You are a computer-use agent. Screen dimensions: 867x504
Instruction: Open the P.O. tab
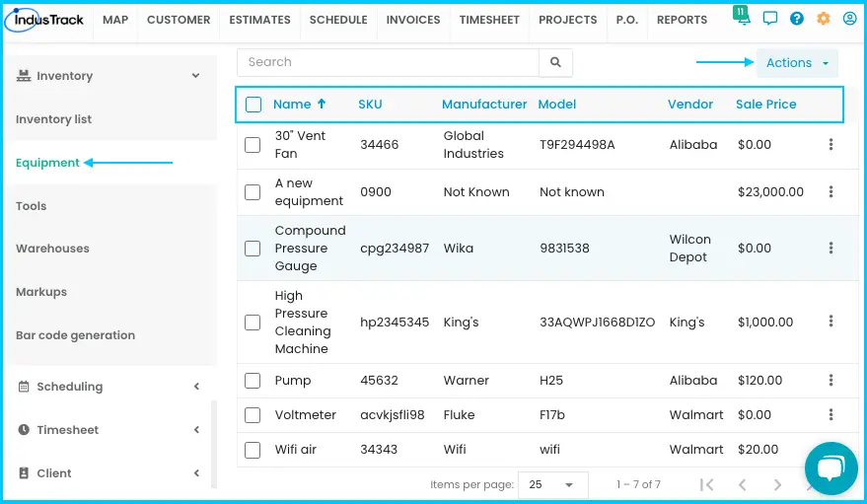(x=627, y=20)
